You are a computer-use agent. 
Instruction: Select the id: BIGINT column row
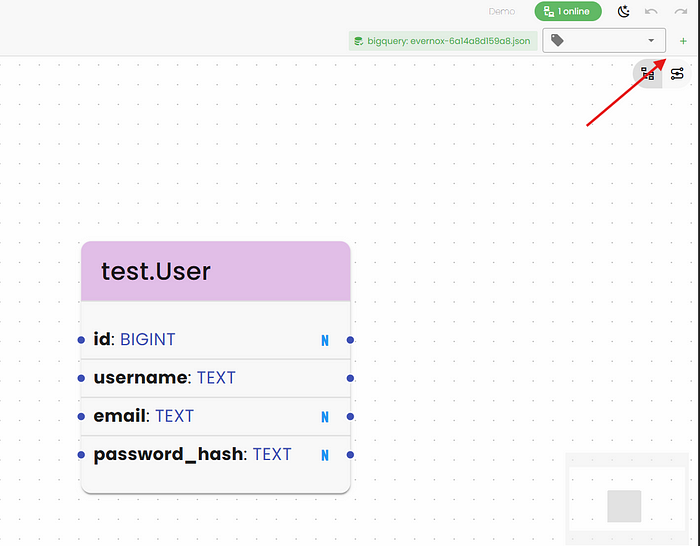click(x=216, y=340)
